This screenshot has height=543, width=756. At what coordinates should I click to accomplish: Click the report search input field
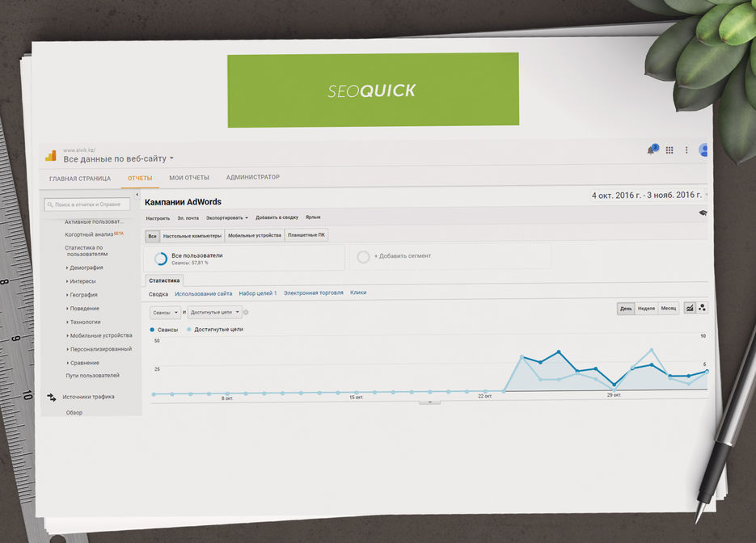click(x=87, y=205)
